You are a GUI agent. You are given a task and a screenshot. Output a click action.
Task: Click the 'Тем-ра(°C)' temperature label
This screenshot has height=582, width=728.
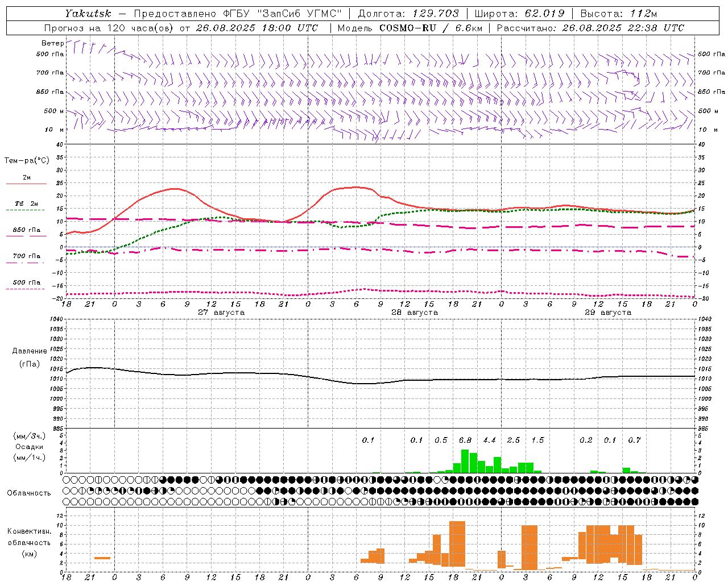click(27, 161)
